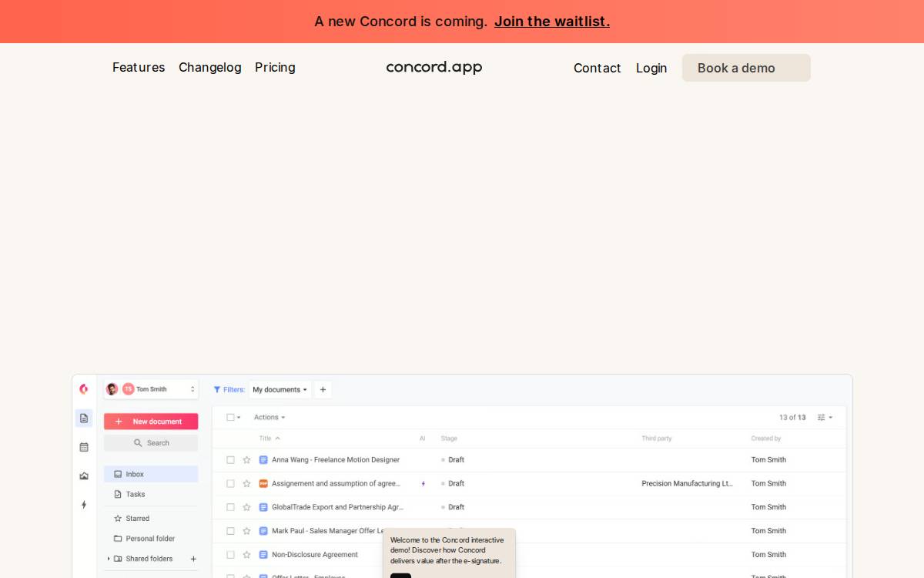Click the Inbox tray icon
This screenshot has height=578, width=924.
pyautogui.click(x=118, y=475)
